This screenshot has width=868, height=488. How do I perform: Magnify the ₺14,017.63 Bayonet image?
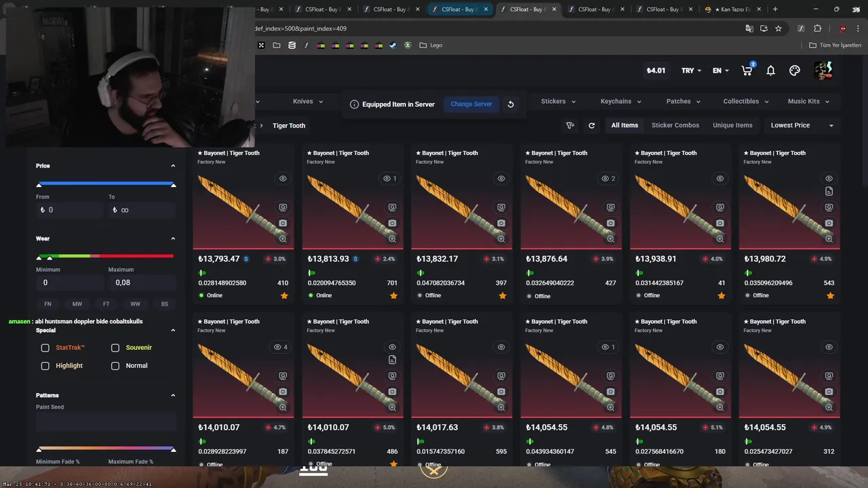pos(501,407)
